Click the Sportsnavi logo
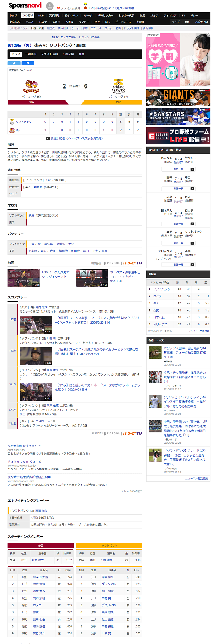The width and height of the screenshot is (224, 644). tap(25, 5)
